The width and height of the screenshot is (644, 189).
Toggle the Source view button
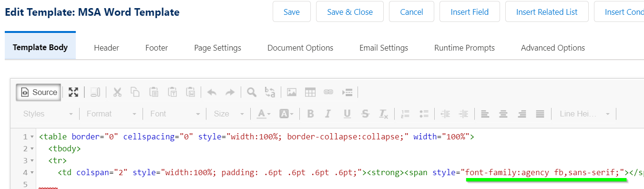tap(39, 92)
